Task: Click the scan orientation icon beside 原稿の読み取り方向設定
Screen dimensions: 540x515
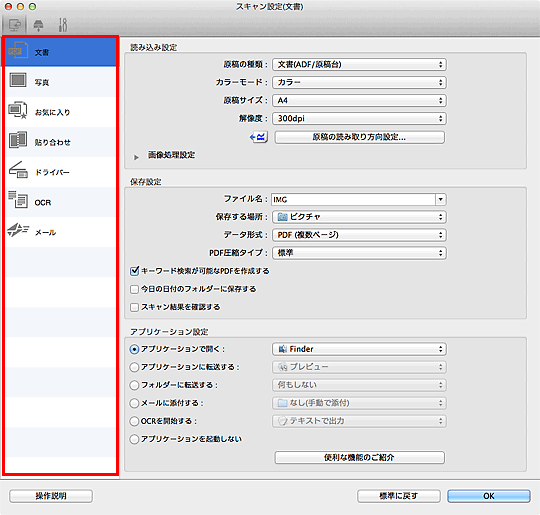Action: click(x=259, y=137)
